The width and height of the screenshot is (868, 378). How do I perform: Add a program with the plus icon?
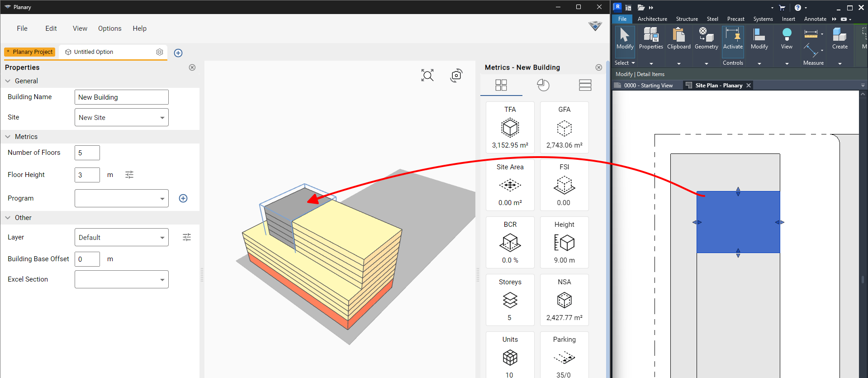click(183, 198)
